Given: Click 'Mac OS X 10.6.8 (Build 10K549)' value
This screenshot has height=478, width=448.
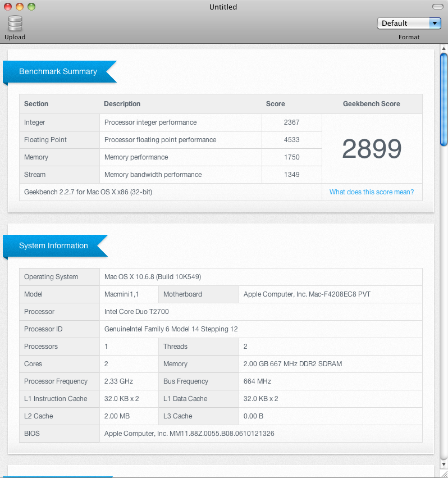Looking at the screenshot, I should point(153,277).
